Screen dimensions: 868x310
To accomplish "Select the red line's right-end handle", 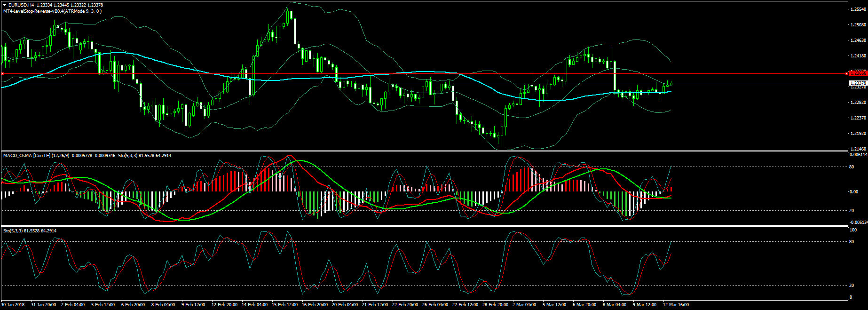I will pos(847,74).
